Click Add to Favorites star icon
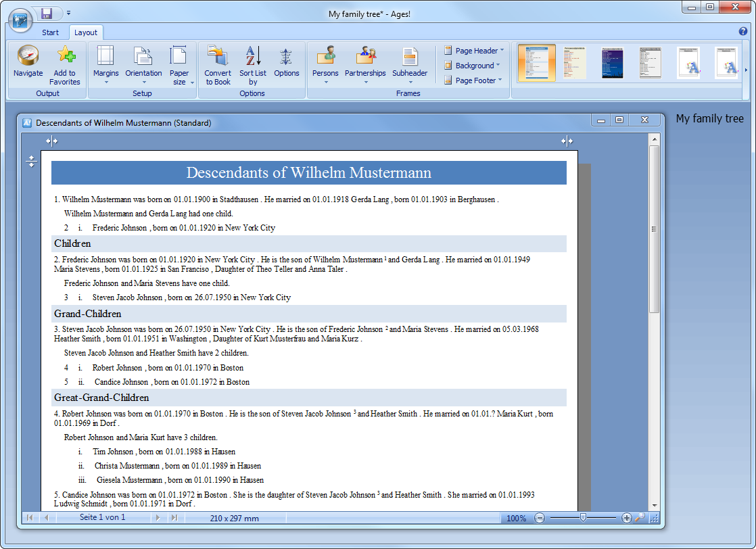 tap(65, 57)
